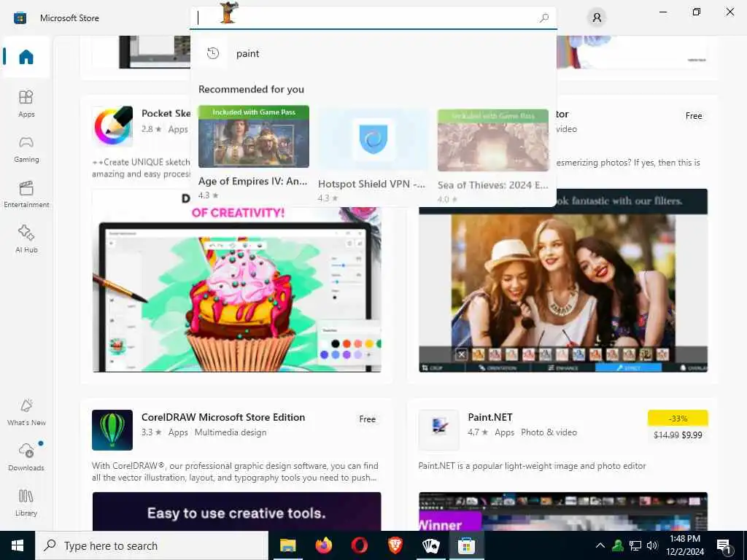
Task: Open the Downloads page
Action: pos(26,457)
